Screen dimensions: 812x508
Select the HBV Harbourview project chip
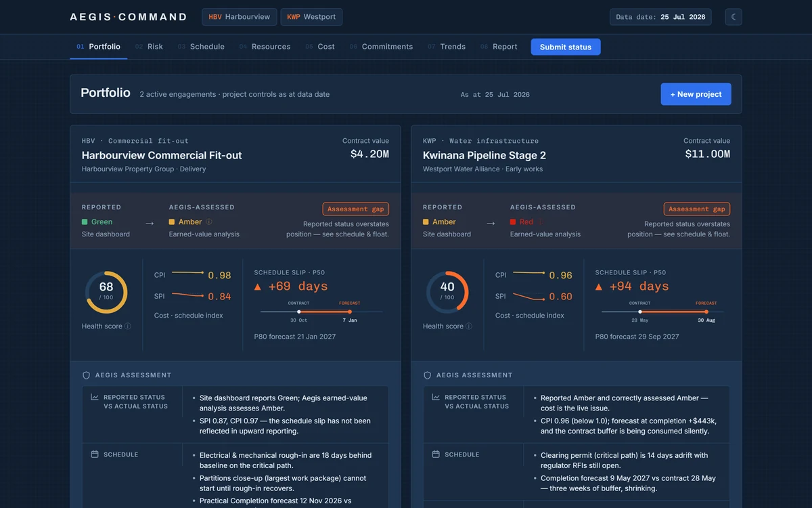click(240, 17)
